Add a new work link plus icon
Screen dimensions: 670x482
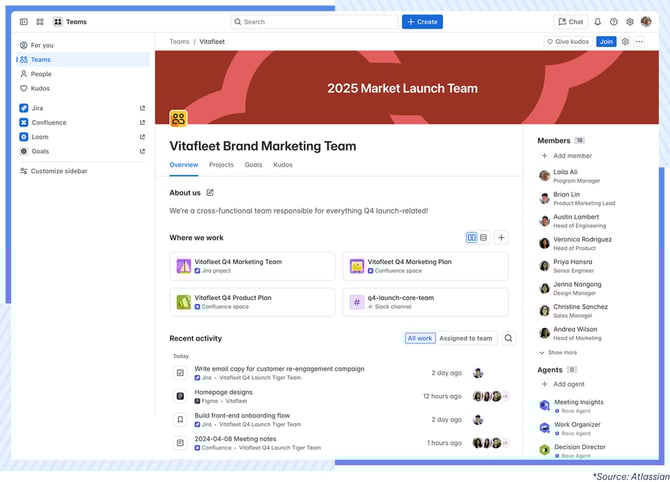pos(501,238)
